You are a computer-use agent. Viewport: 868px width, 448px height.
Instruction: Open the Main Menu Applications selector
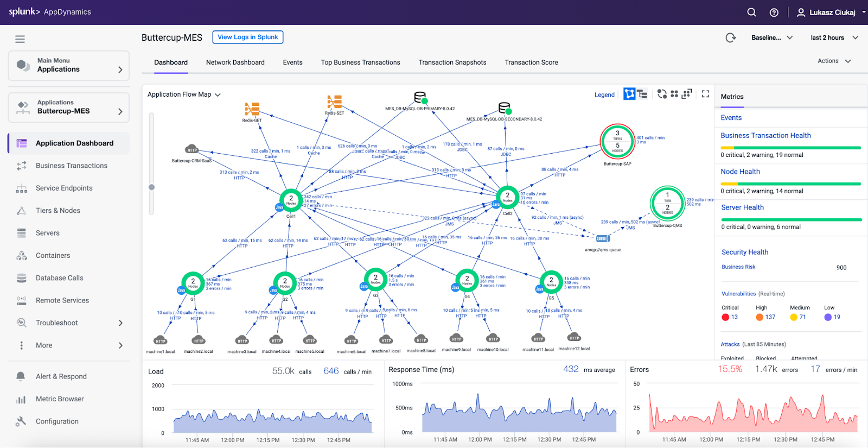pos(69,66)
